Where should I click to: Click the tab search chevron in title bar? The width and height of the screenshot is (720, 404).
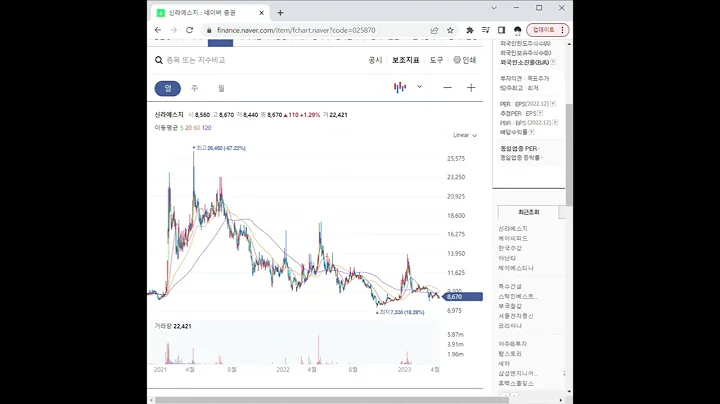(x=494, y=8)
